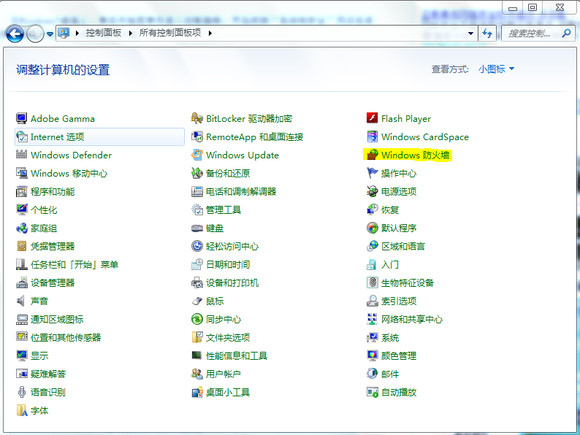Open the 用户帐户 link
The width and height of the screenshot is (580, 435).
point(223,374)
